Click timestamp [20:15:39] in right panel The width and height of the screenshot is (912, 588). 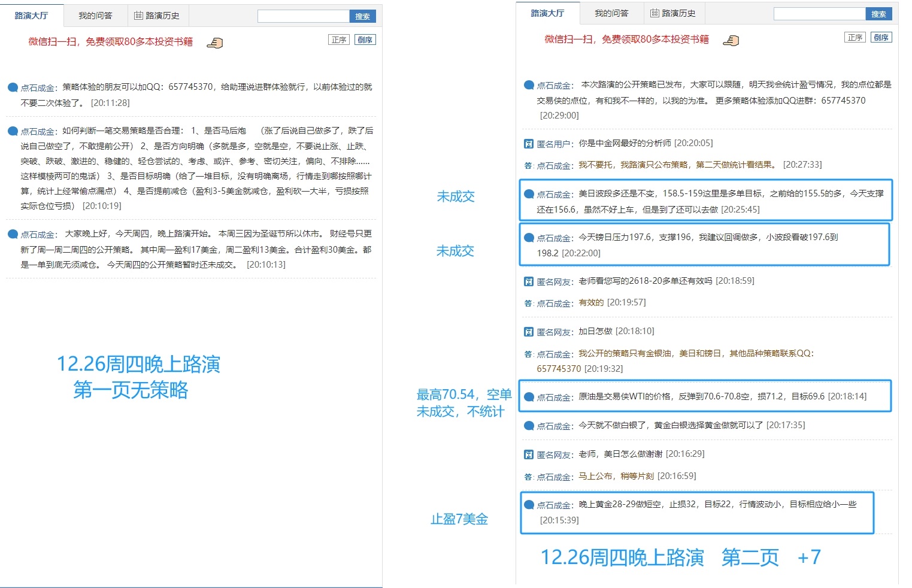(x=559, y=520)
